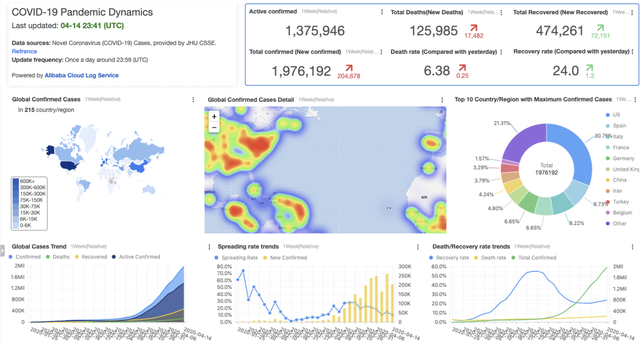Toggle Deaths series in Global Cases Trend
Screen dimensions: 644x347
coord(58,257)
